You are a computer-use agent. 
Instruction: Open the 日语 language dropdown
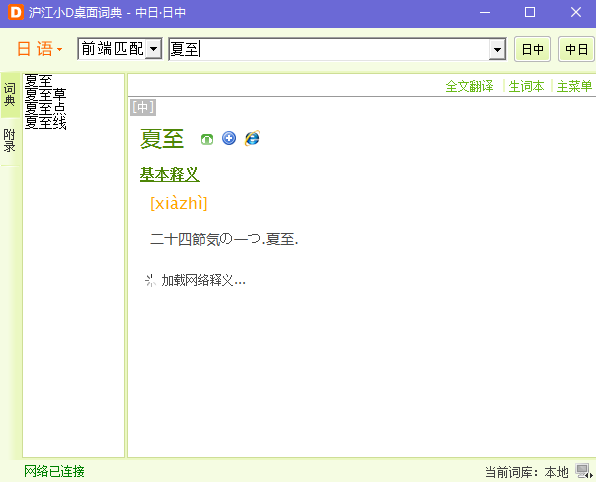pyautogui.click(x=40, y=49)
